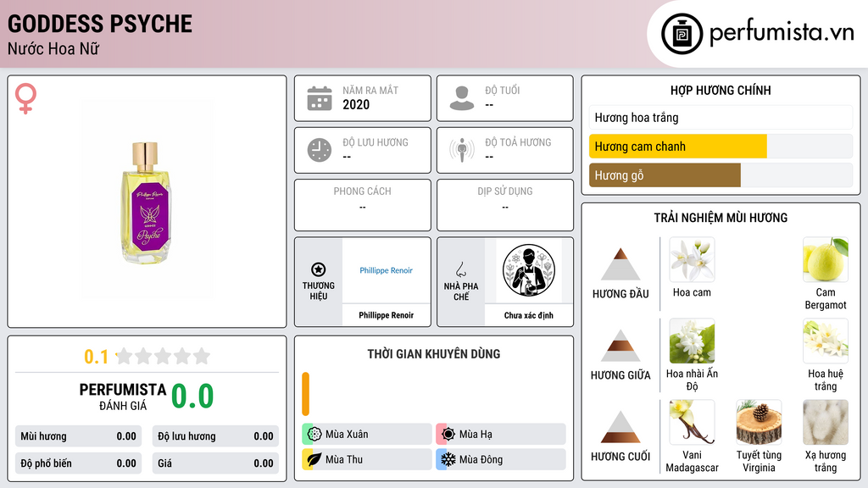Click the Goddess Psyche perfume bottle image
This screenshot has height=488, width=868.
click(x=146, y=202)
